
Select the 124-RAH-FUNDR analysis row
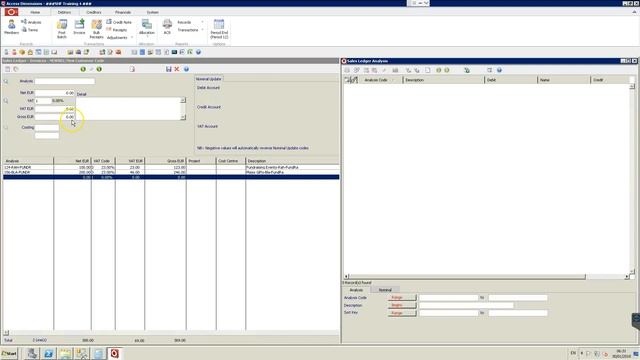[x=171, y=167]
